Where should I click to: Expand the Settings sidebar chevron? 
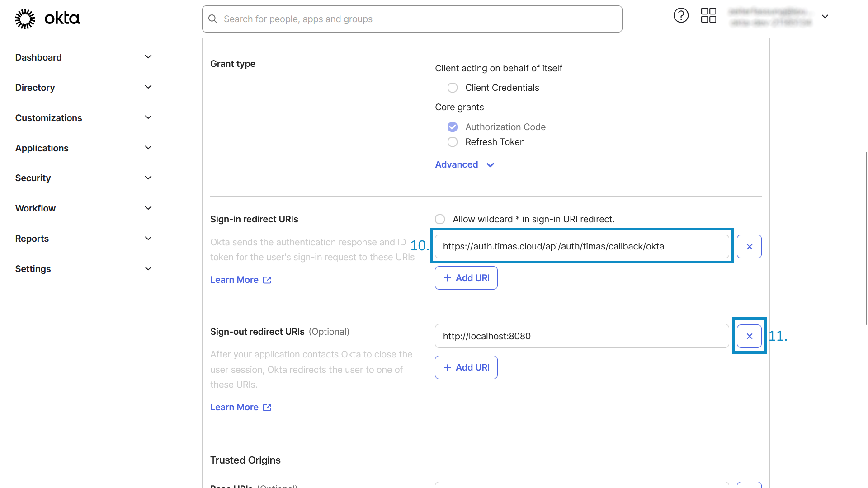[148, 269]
